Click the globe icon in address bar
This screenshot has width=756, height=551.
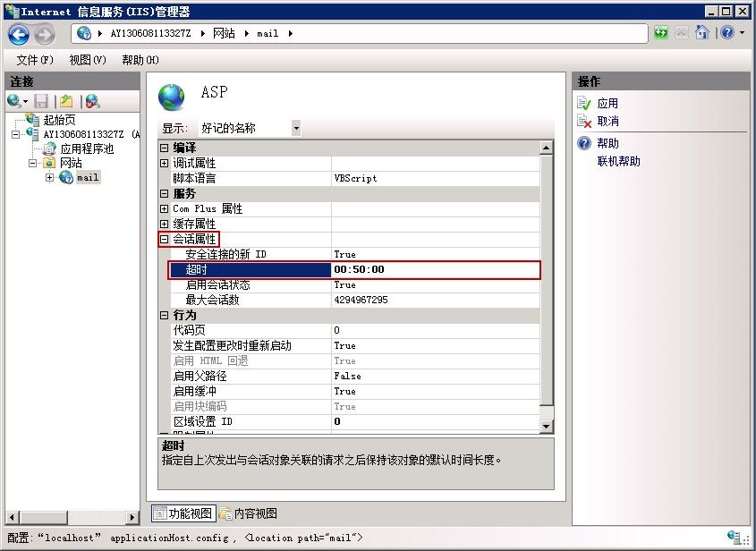coord(84,33)
